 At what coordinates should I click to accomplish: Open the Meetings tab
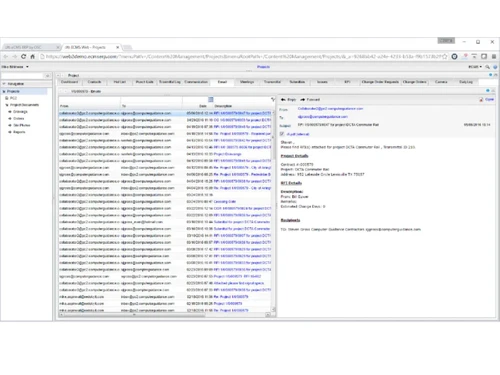[247, 82]
